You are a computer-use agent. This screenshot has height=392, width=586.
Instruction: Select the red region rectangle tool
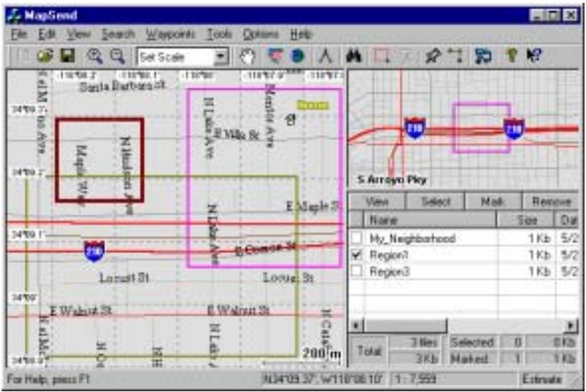(382, 56)
